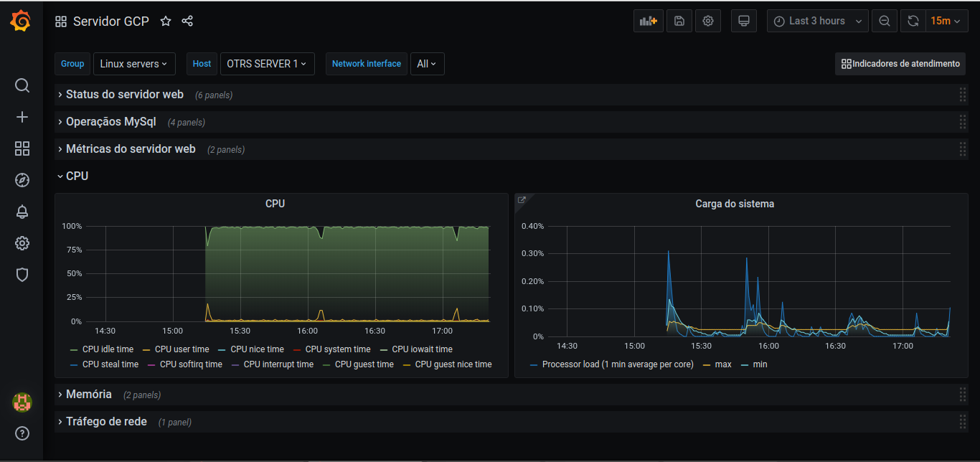980x462 pixels.
Task: Open dashboard settings via gear icon
Action: (x=707, y=20)
